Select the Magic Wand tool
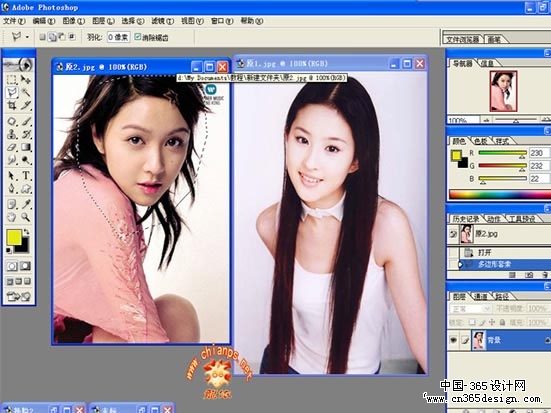The image size is (551, 413). (26, 93)
